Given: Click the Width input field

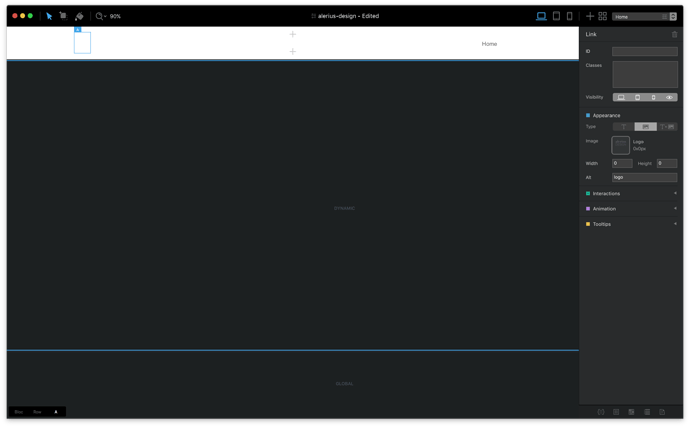Looking at the screenshot, I should (622, 163).
